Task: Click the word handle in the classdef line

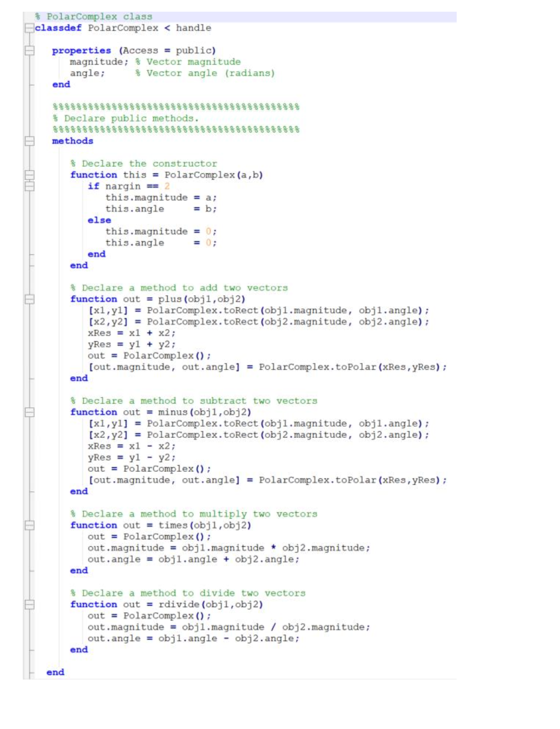Action: coord(193,28)
